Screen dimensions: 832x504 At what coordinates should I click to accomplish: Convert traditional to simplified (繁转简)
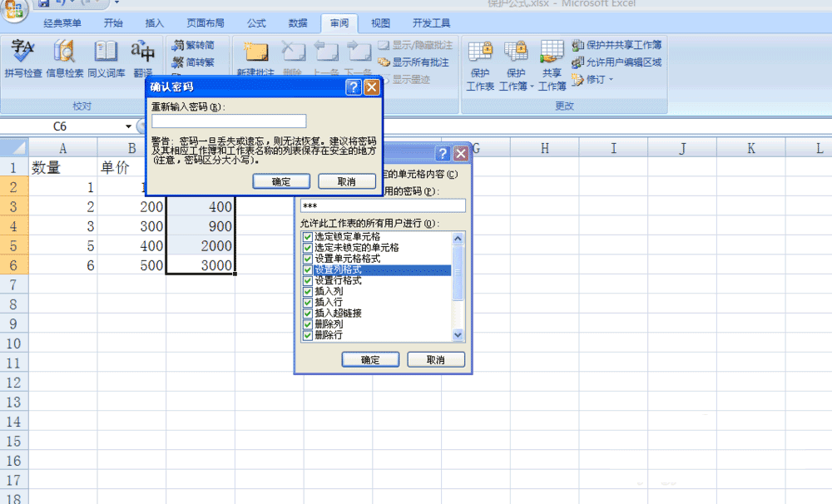pyautogui.click(x=193, y=46)
